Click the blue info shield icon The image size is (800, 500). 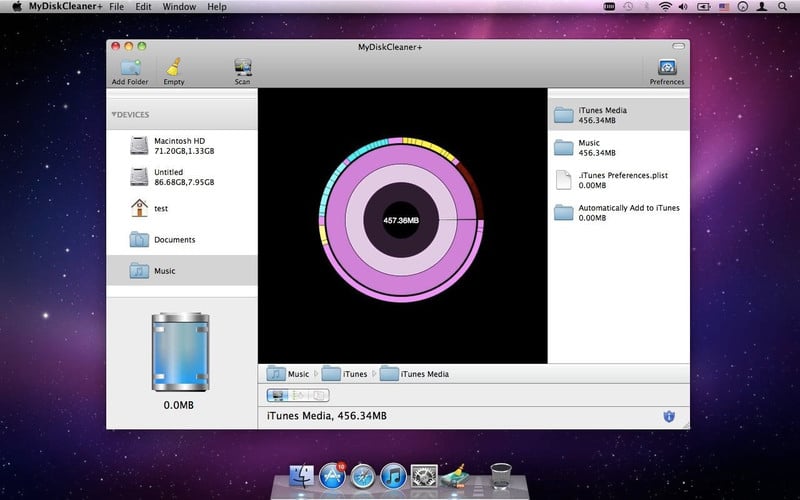669,416
